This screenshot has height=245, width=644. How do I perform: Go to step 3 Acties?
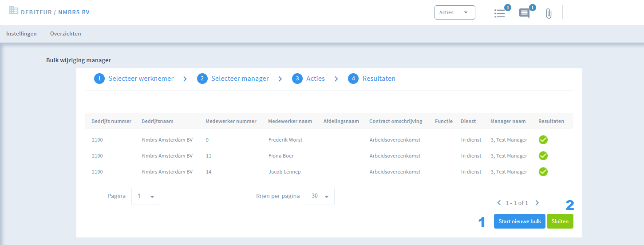click(x=308, y=79)
